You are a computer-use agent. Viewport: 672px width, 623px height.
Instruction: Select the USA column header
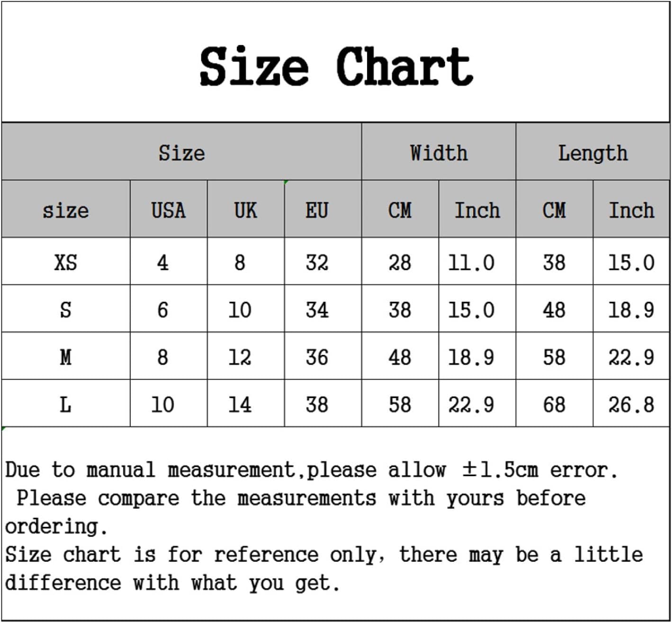pos(168,210)
